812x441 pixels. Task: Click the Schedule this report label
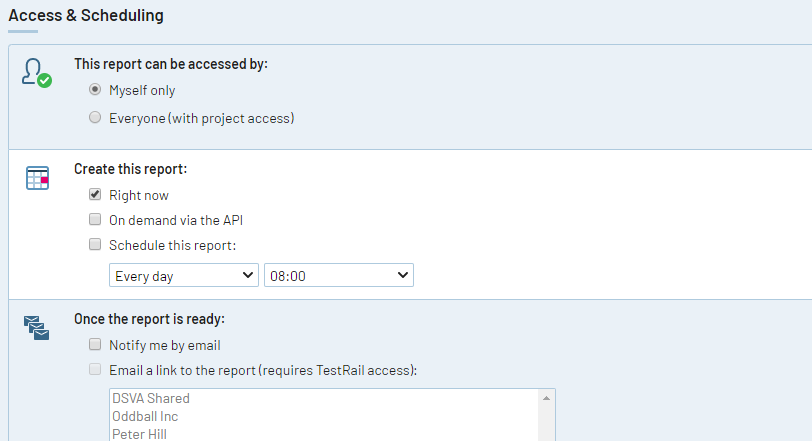coord(172,245)
